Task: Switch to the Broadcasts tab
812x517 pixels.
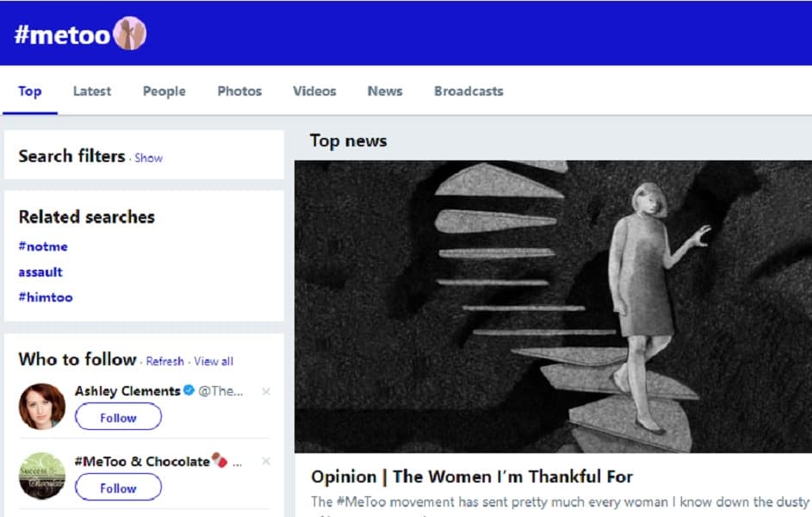Action: pyautogui.click(x=468, y=91)
